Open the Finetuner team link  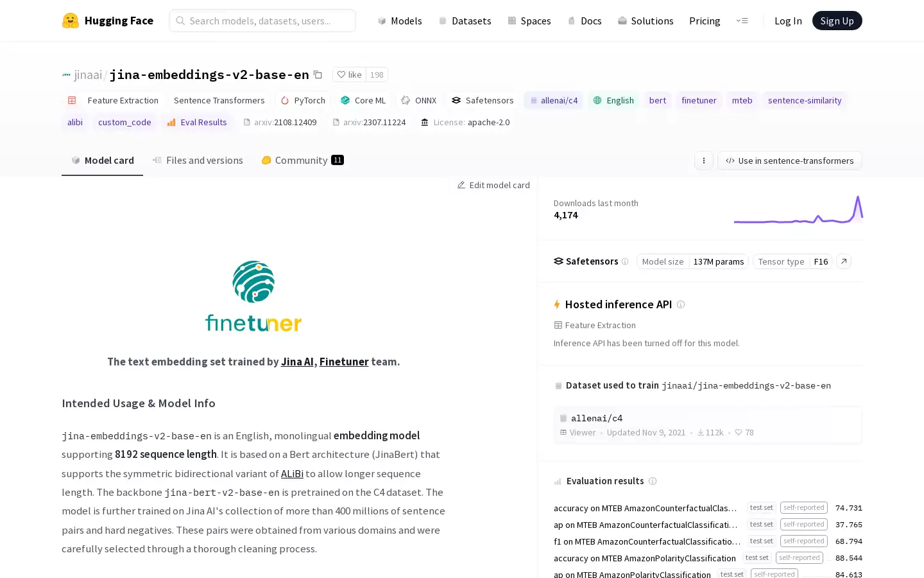tap(344, 362)
